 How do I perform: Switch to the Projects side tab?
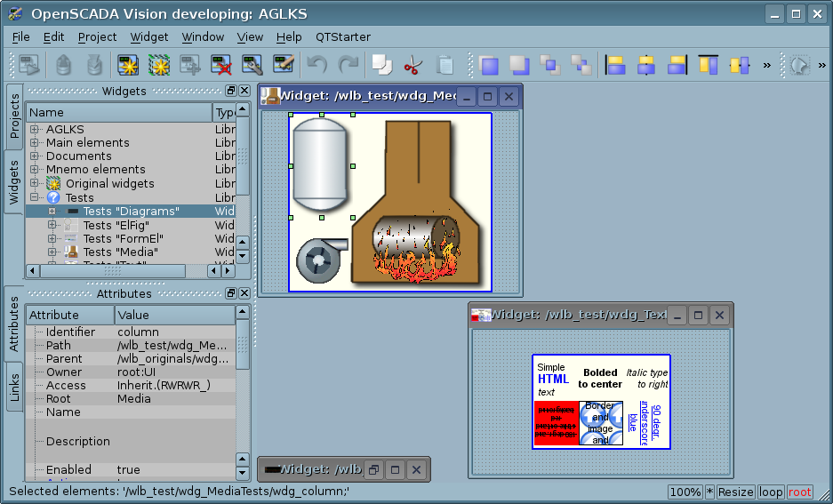coord(14,116)
